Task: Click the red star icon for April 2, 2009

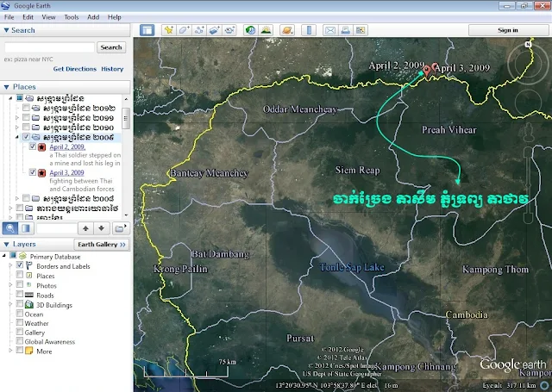Action: (41, 147)
